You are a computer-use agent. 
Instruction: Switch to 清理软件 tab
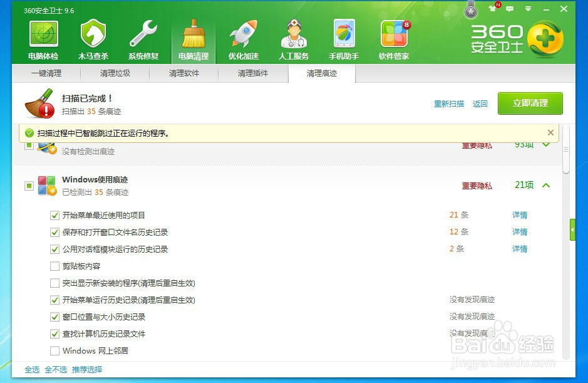point(183,73)
